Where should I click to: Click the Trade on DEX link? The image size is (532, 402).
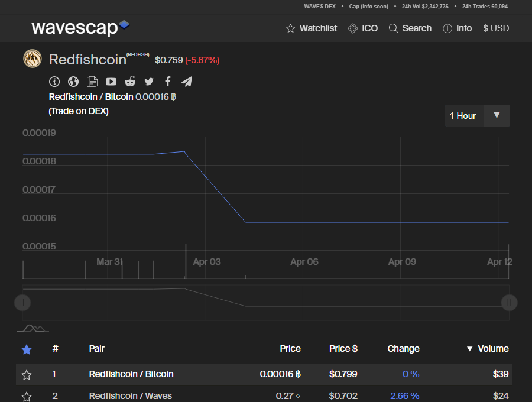coord(79,111)
